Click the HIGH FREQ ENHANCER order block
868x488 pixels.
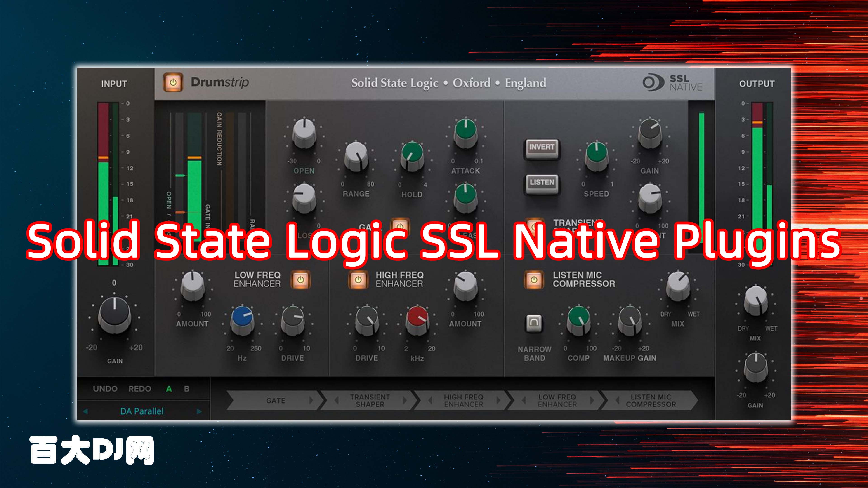point(464,400)
